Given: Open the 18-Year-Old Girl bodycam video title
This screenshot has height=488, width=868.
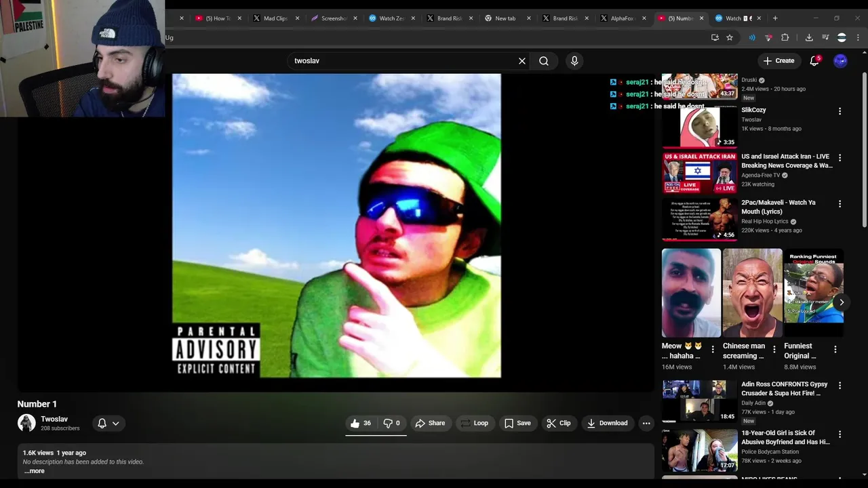Looking at the screenshot, I should click(x=785, y=437).
